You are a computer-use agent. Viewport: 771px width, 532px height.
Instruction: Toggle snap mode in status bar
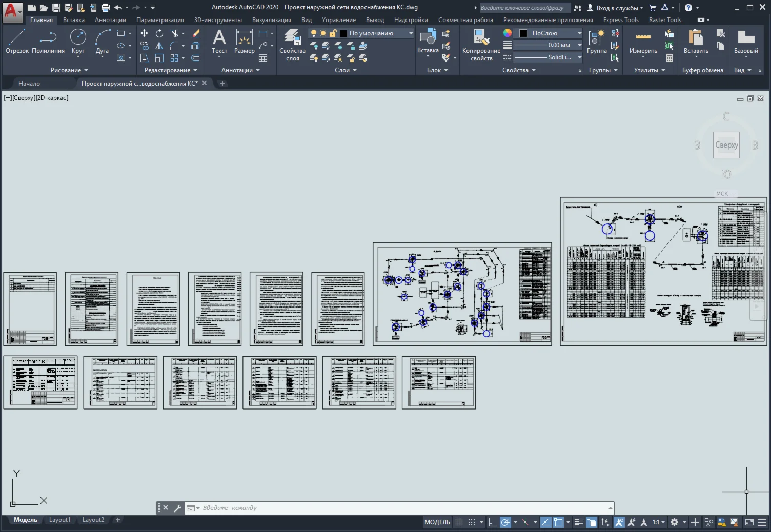[x=472, y=522]
